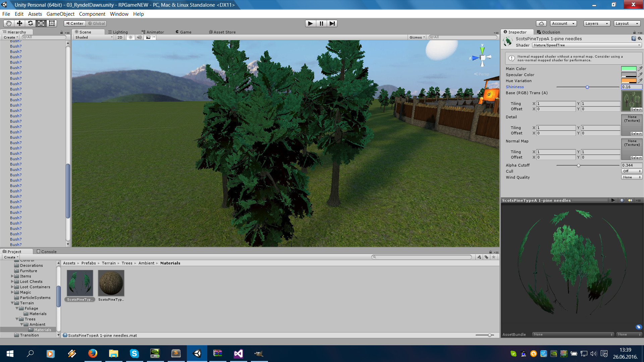Select the Rotate tool
The width and height of the screenshot is (644, 362).
(x=30, y=23)
